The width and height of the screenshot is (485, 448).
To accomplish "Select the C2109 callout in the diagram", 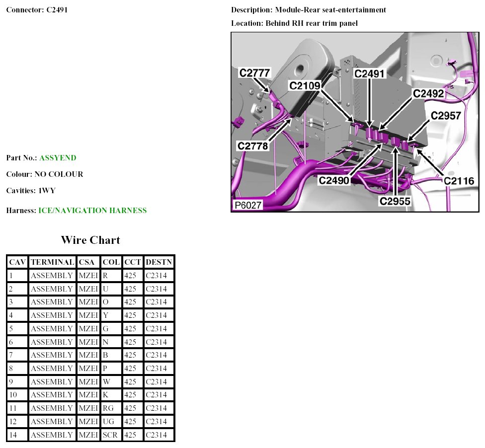I will [306, 85].
